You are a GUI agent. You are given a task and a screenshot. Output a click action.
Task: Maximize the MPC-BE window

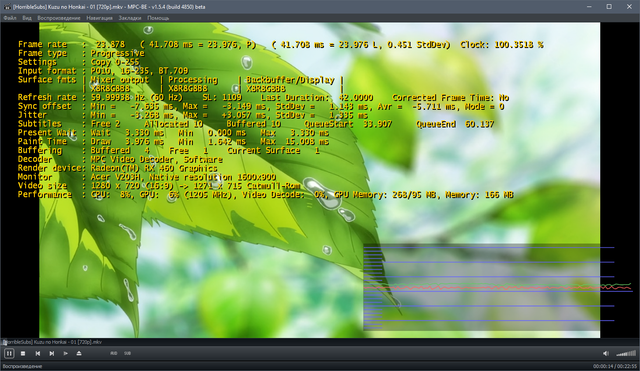point(609,7)
